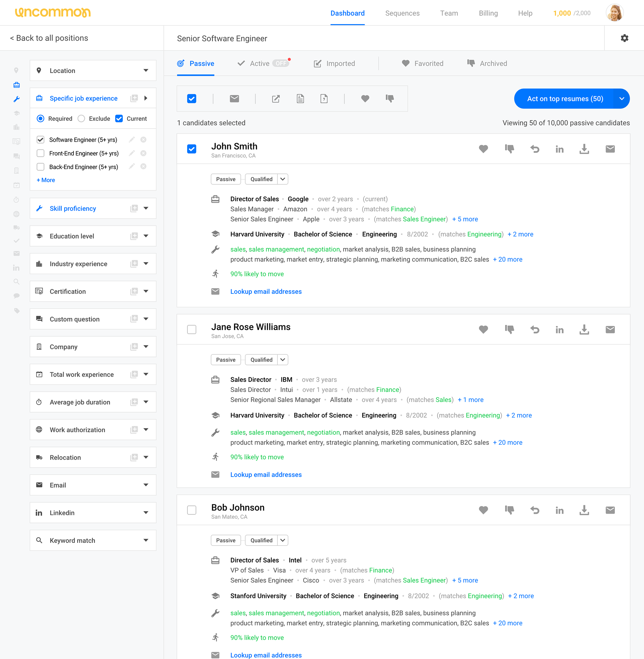Check Back-End Engineer (5+ yrs) checkbox
This screenshot has width=644, height=659.
[41, 167]
